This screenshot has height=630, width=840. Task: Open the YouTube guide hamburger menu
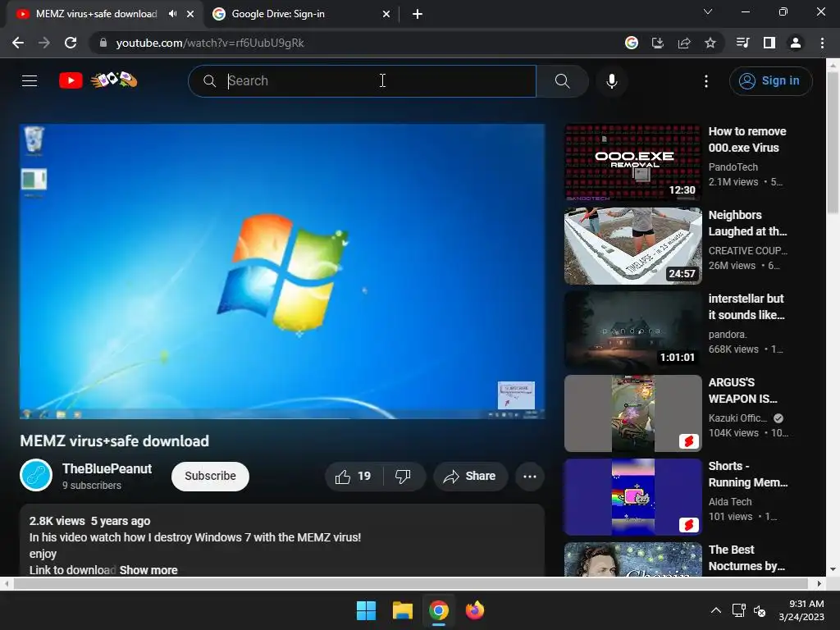tap(30, 81)
